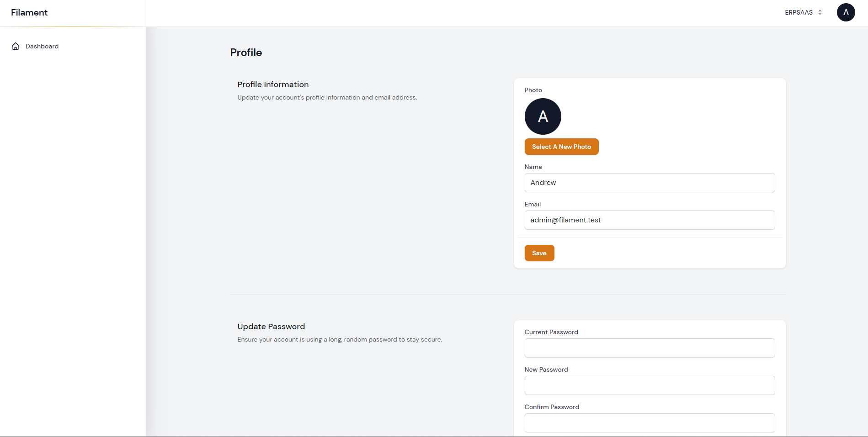Click the dark circular 'A' profile photo

click(x=543, y=116)
